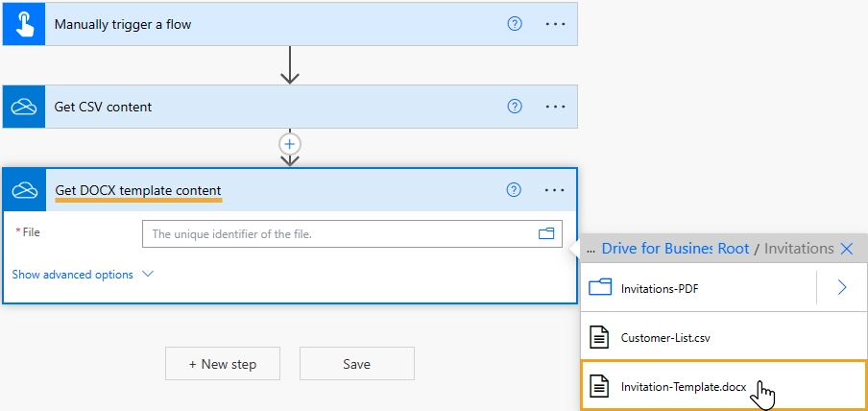The width and height of the screenshot is (868, 411).
Task: Go to the Drive for Business breadcrumb
Action: point(657,248)
